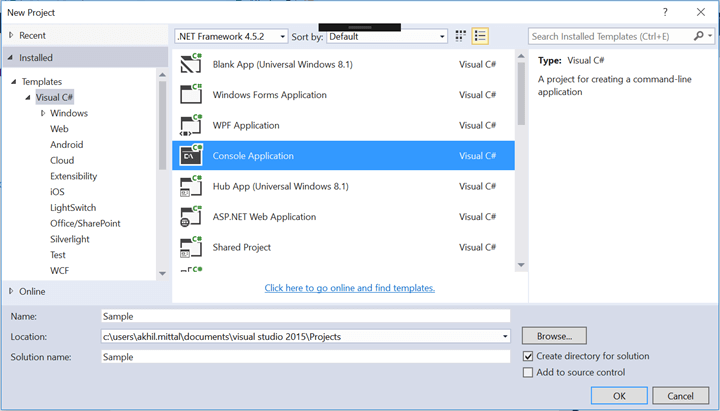The height and width of the screenshot is (411, 720).
Task: Select the iOS template category
Action: click(57, 191)
